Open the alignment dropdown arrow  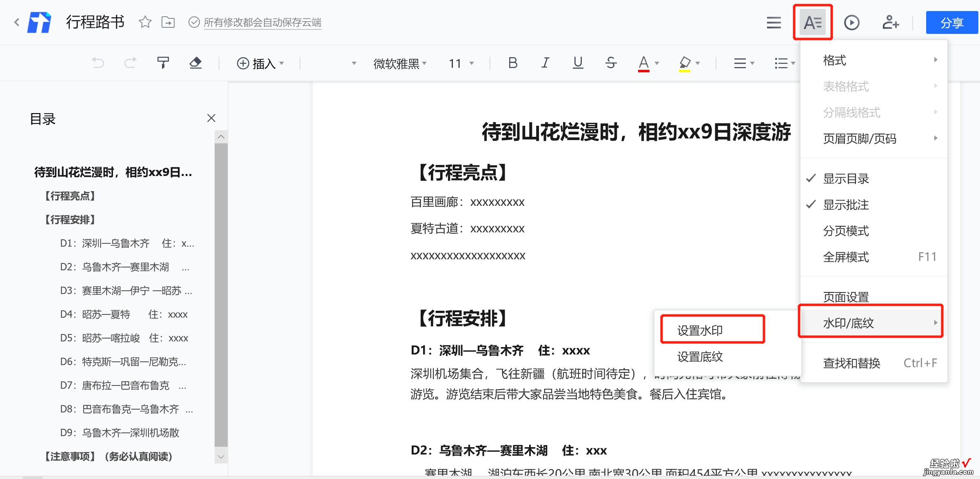752,63
